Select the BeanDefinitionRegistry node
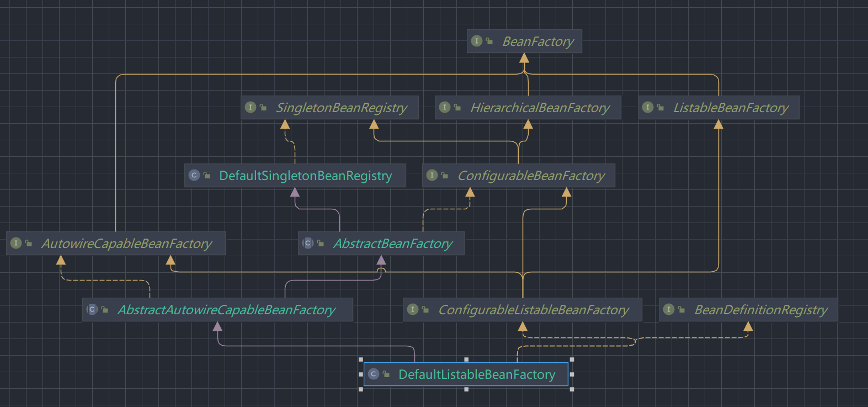Image resolution: width=868 pixels, height=407 pixels. tap(749, 310)
